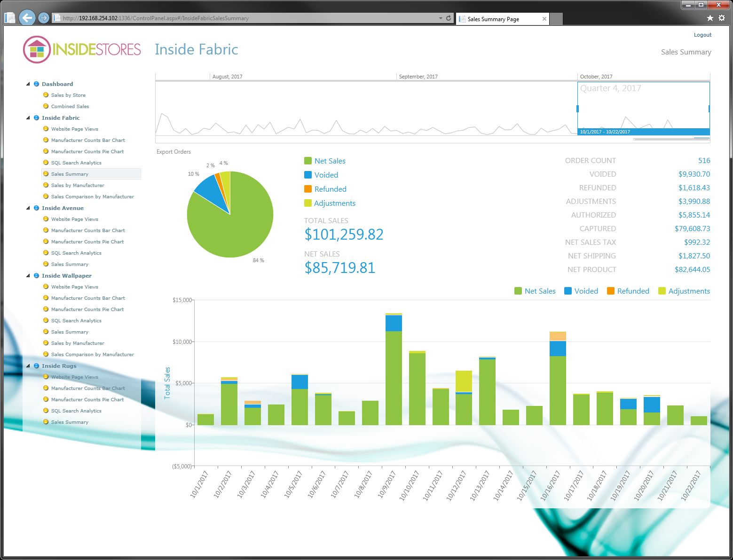Open the browser settings gear icon

[x=722, y=18]
